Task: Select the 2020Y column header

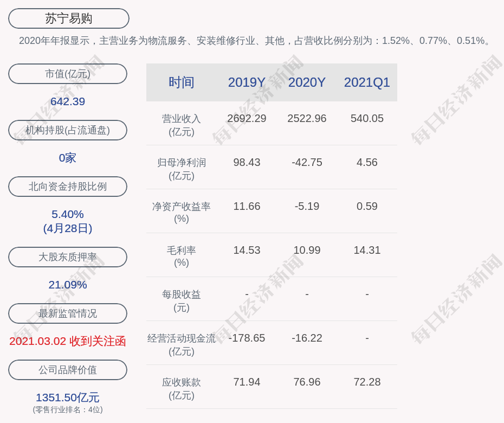Action: pos(307,82)
